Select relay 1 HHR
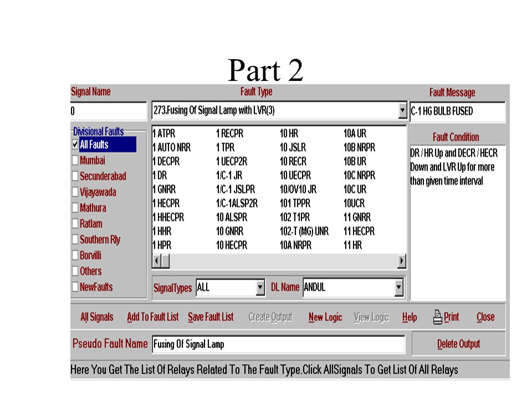 tap(162, 232)
